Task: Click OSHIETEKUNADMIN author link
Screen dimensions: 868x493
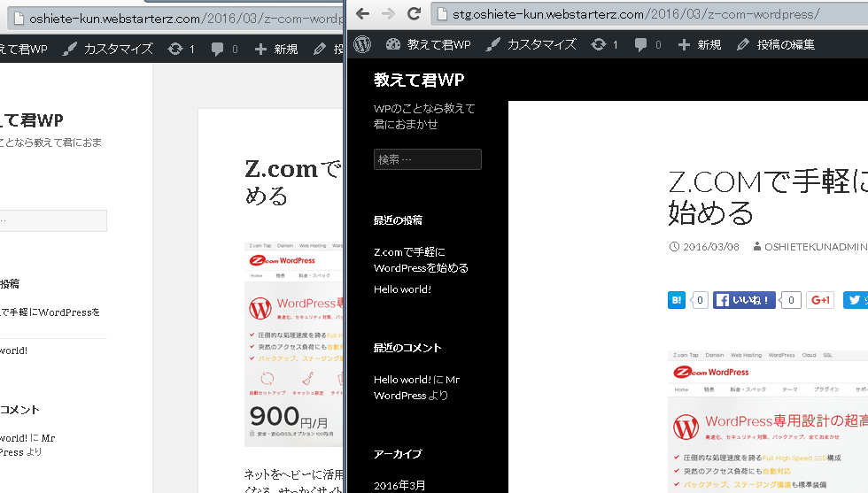Action: coord(816,247)
